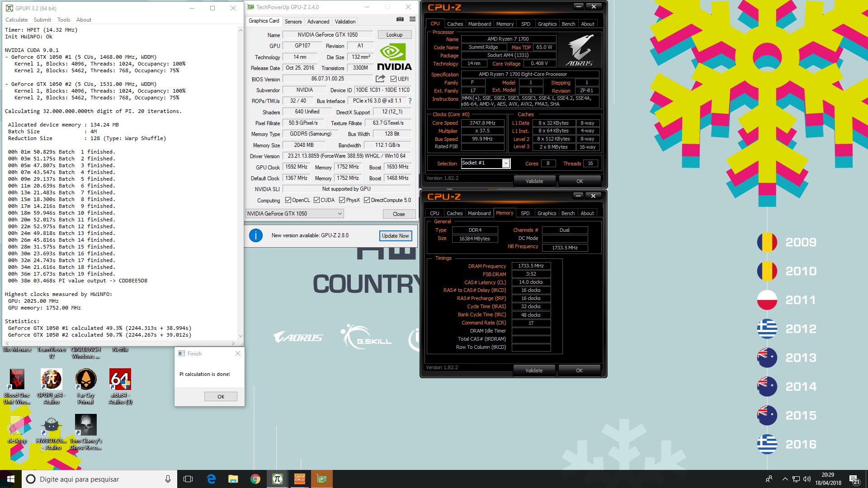Click the GPU-Z screenshot camera icon

[x=400, y=19]
